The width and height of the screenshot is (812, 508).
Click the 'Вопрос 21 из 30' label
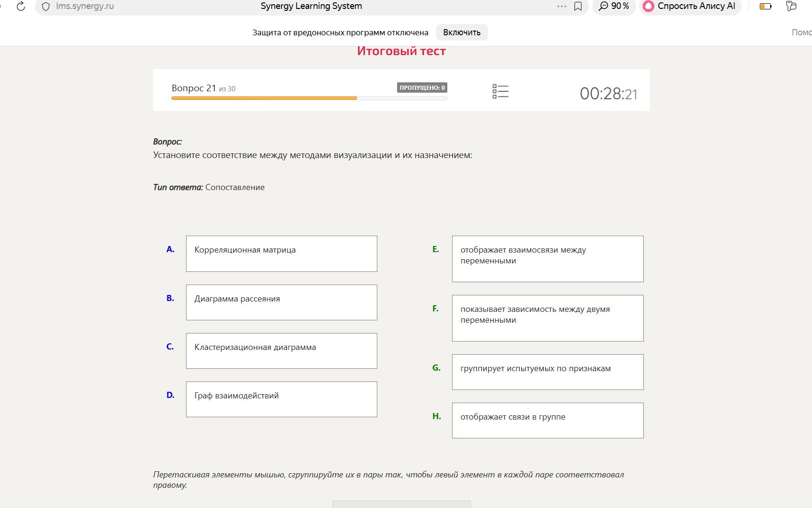point(203,88)
